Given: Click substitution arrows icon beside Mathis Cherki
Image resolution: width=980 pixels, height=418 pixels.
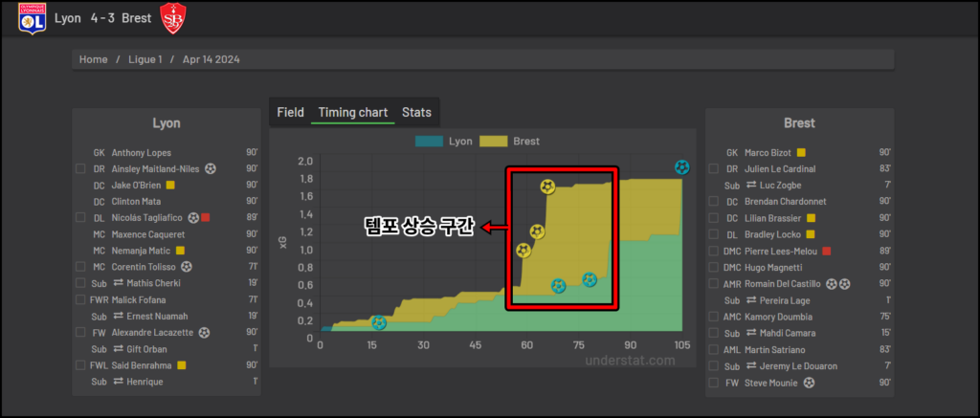Looking at the screenshot, I should point(118,283).
